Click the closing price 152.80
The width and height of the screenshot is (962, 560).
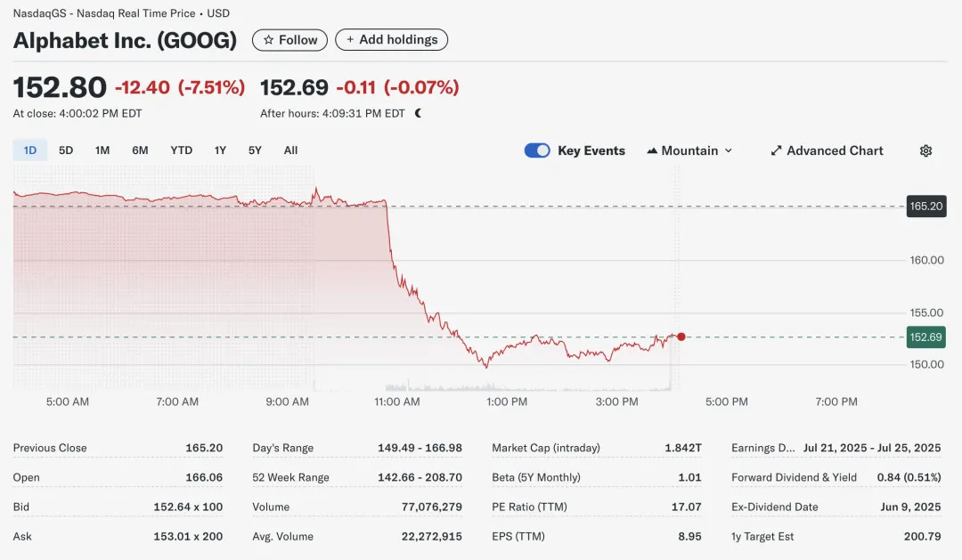click(x=60, y=87)
